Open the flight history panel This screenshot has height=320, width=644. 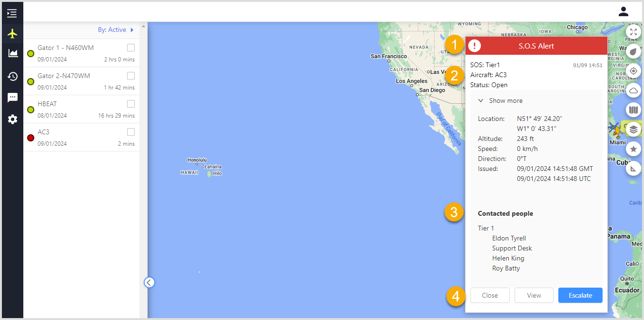click(x=12, y=76)
